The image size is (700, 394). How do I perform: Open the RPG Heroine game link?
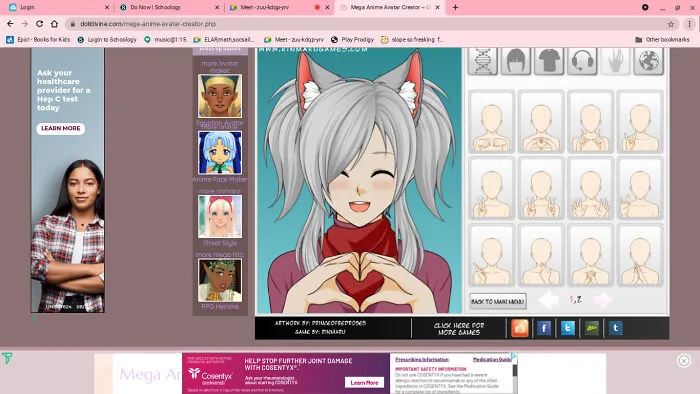click(x=220, y=307)
